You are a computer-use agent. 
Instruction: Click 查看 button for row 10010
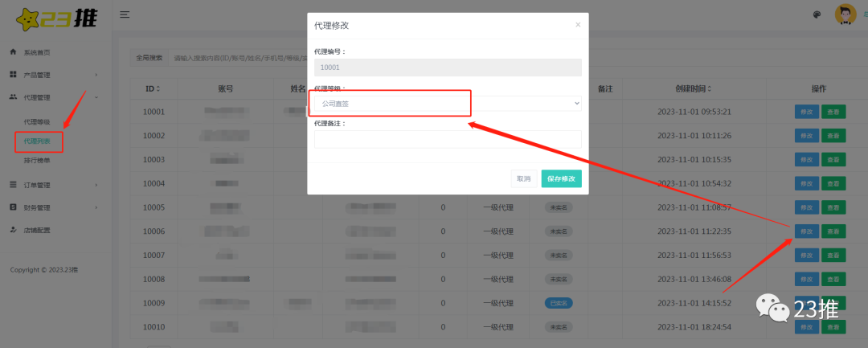833,327
